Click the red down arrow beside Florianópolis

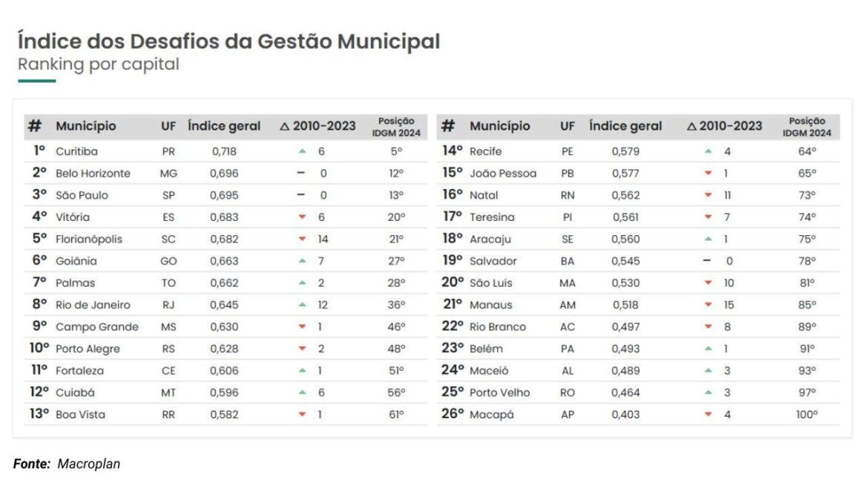click(302, 239)
